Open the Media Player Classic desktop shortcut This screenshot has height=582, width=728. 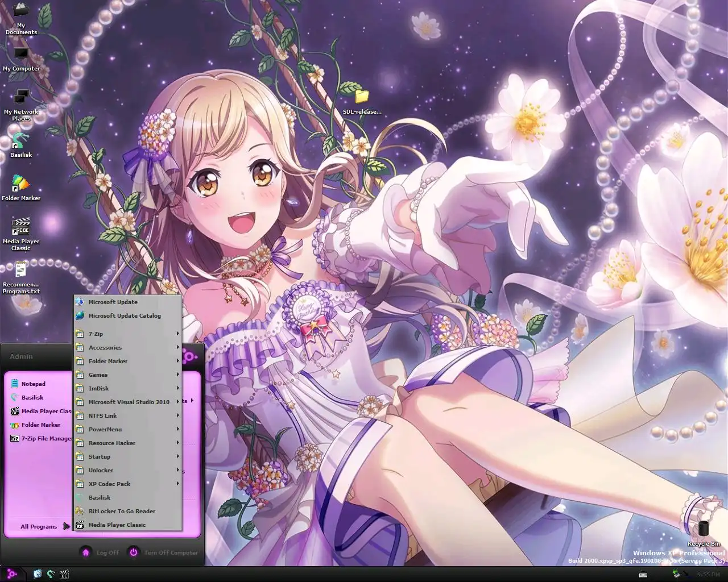coord(21,234)
